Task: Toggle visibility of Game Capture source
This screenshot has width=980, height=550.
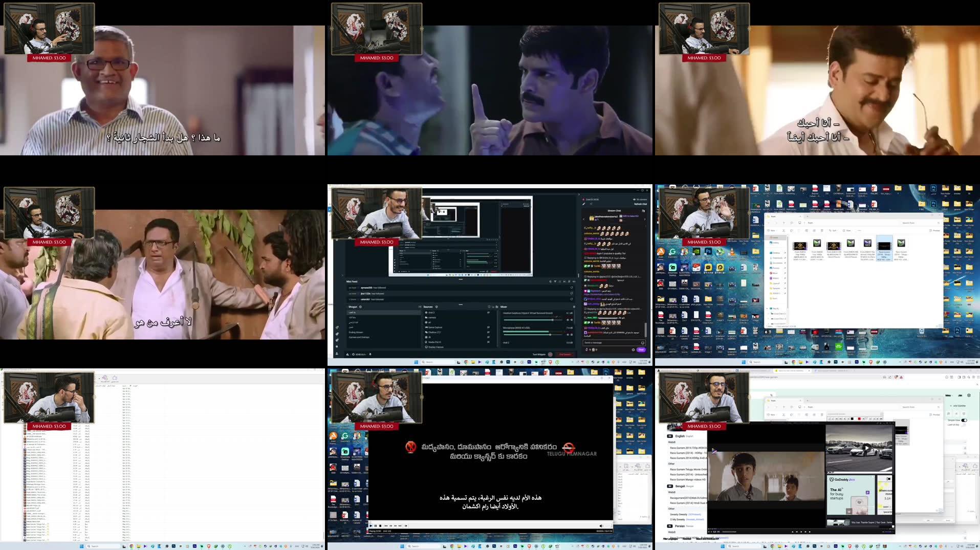Action: (x=488, y=327)
